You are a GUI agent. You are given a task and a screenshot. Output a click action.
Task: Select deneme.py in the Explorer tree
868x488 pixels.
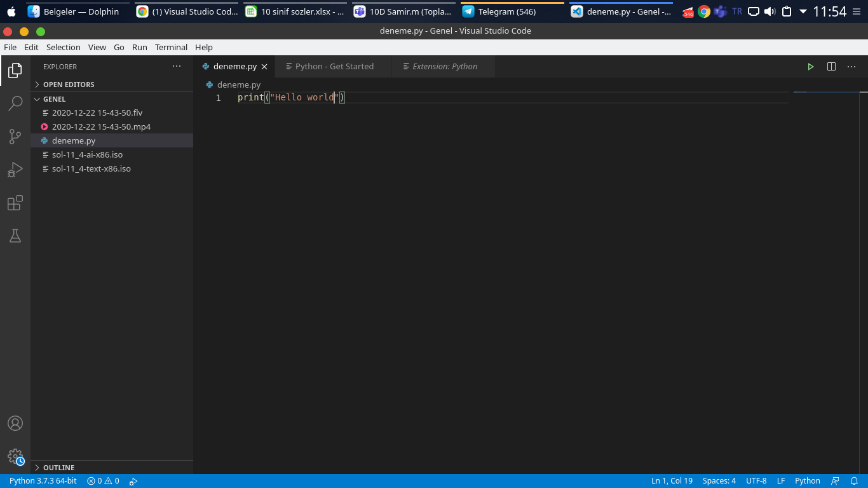click(x=112, y=140)
